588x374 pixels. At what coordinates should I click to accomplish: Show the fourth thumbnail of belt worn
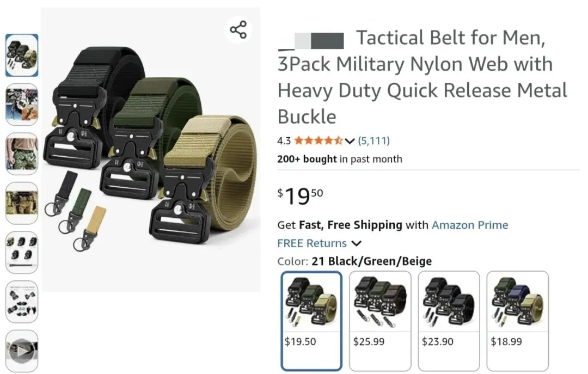[x=22, y=203]
